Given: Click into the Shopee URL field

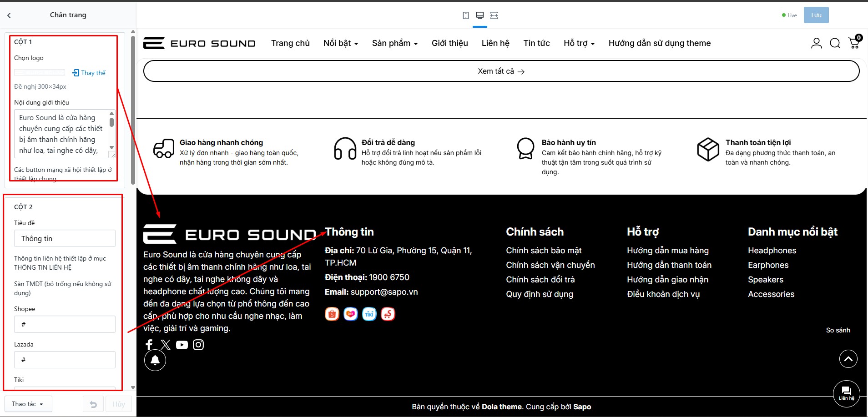Looking at the screenshot, I should 65,324.
